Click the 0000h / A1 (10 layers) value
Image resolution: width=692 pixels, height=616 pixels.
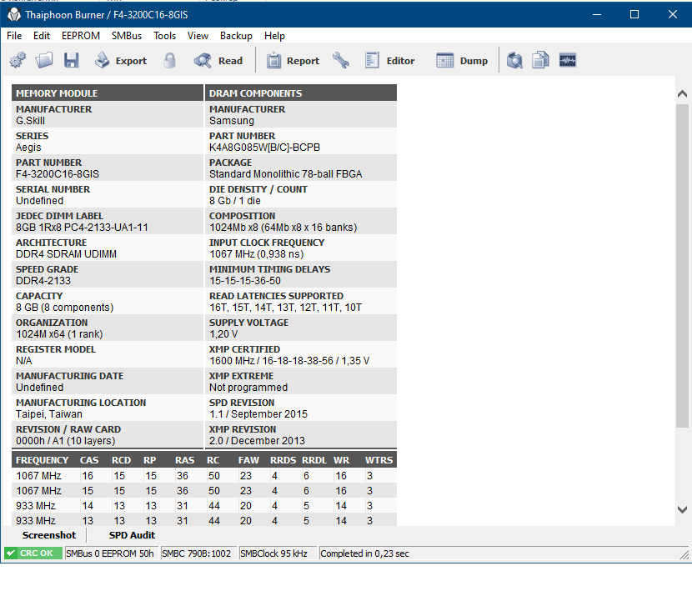point(66,441)
